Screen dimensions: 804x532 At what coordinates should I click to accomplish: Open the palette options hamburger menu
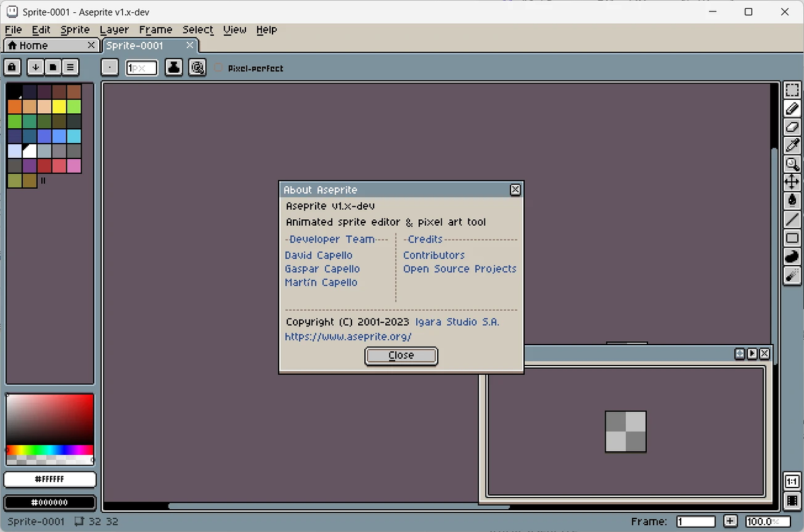pos(70,67)
